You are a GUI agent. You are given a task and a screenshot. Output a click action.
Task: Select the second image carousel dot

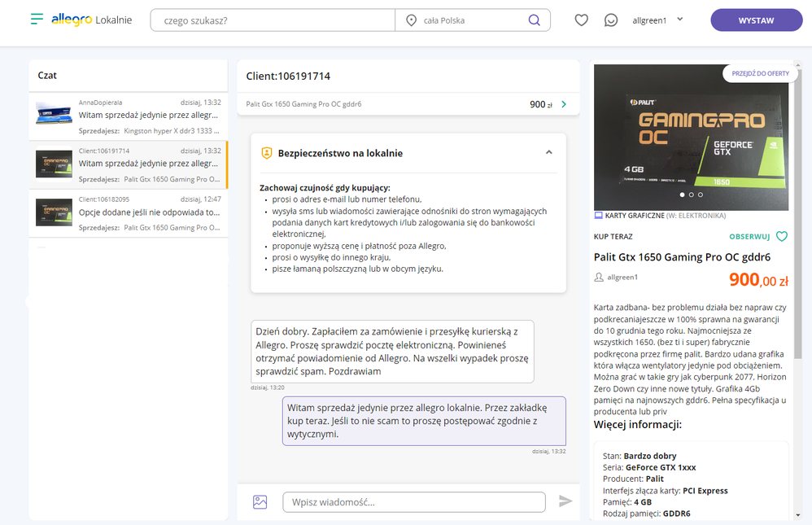(692, 195)
